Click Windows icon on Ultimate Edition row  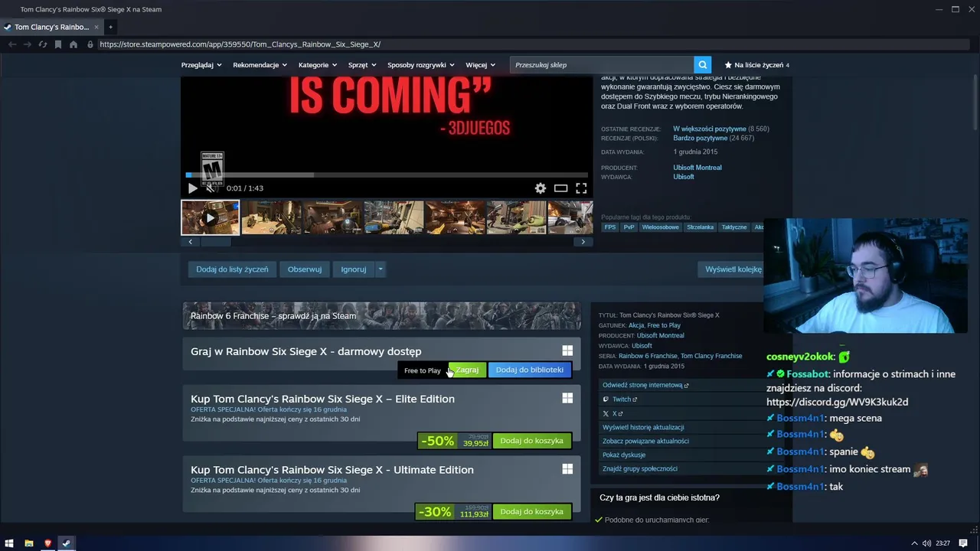point(567,469)
